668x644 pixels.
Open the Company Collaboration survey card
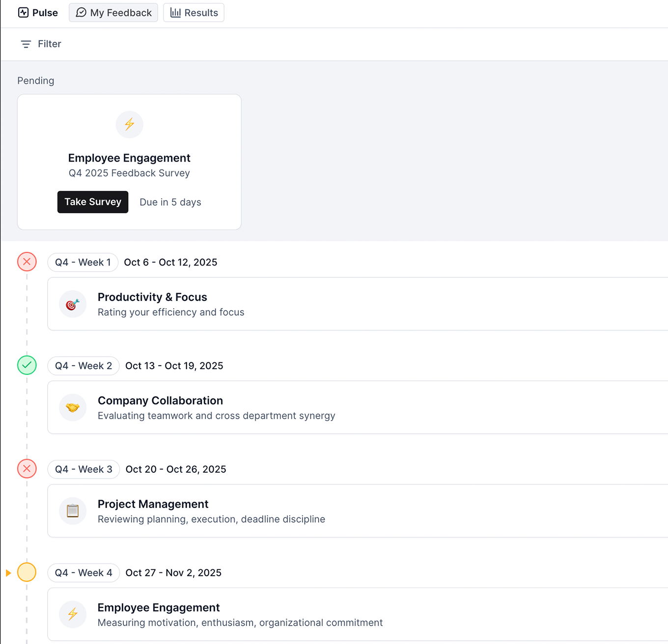click(358, 407)
